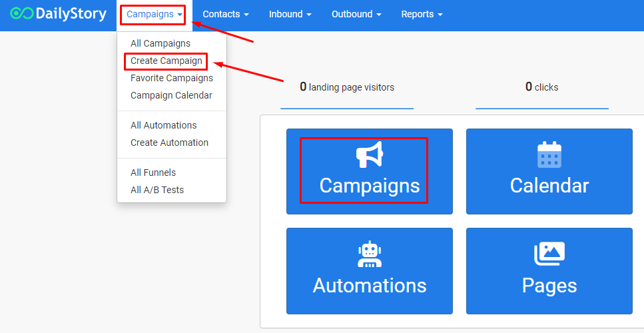Click the megaphone icon on Campaigns tile
Image resolution: width=644 pixels, height=333 pixels.
coord(370,155)
